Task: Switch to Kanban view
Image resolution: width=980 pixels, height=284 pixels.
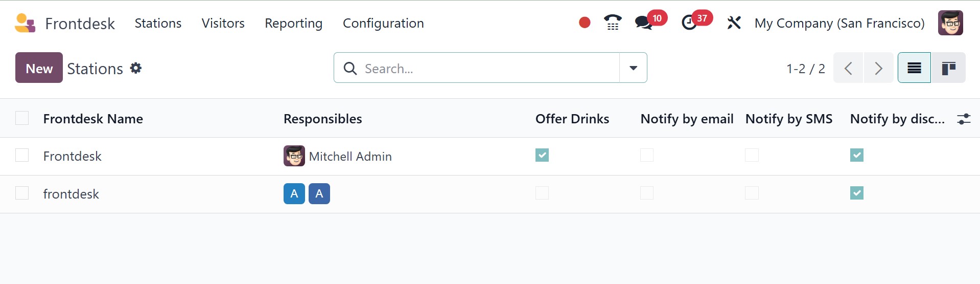Action: (x=948, y=68)
